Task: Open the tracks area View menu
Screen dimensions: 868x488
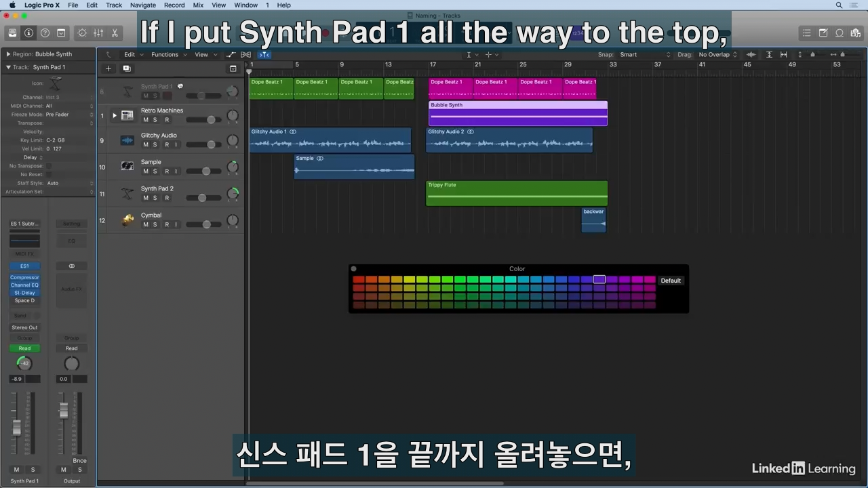Action: coord(205,54)
